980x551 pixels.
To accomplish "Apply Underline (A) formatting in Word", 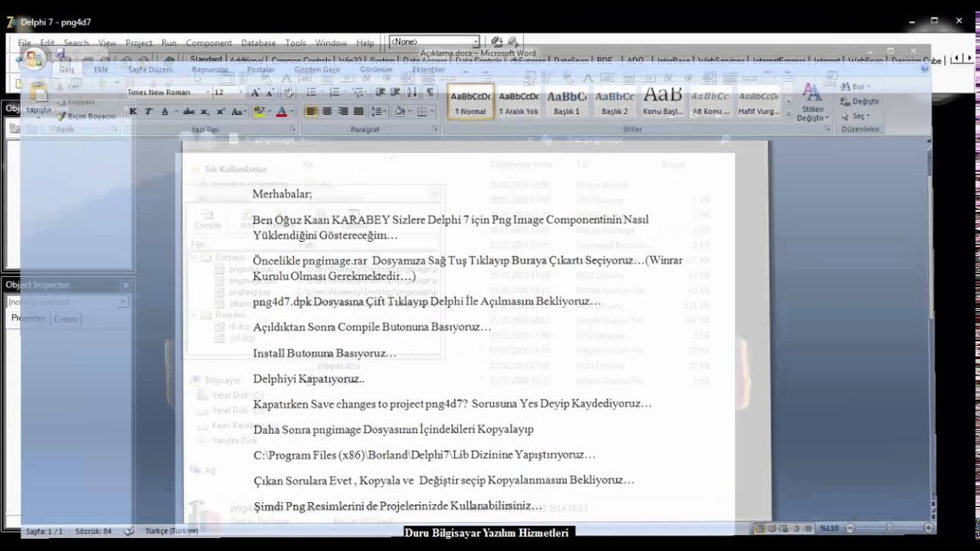I will click(165, 112).
